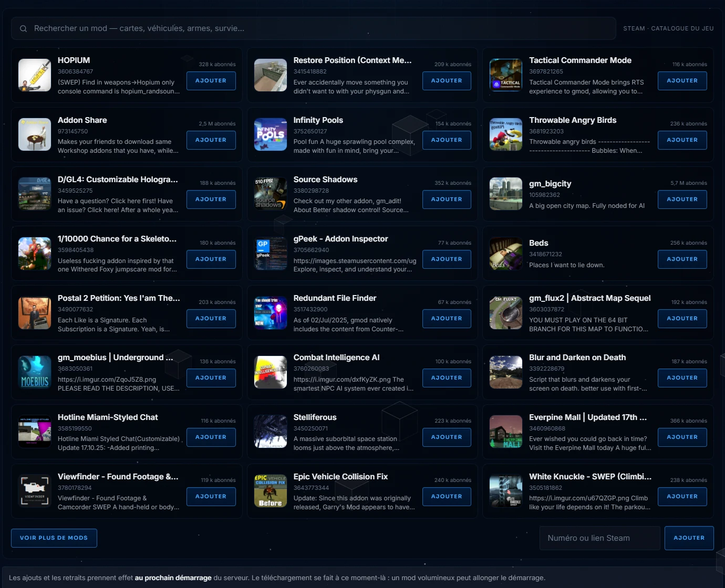
Task: Open the HOPIUM mod thumbnail
Action: pyautogui.click(x=35, y=75)
